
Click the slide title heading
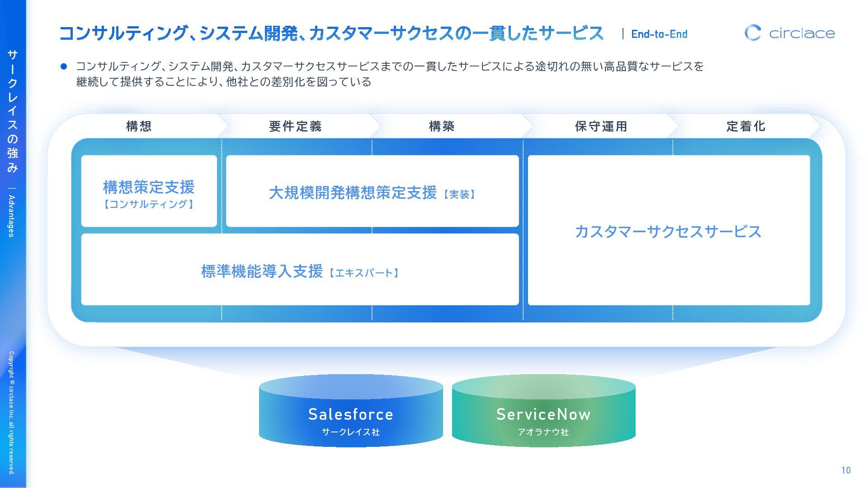pos(331,33)
